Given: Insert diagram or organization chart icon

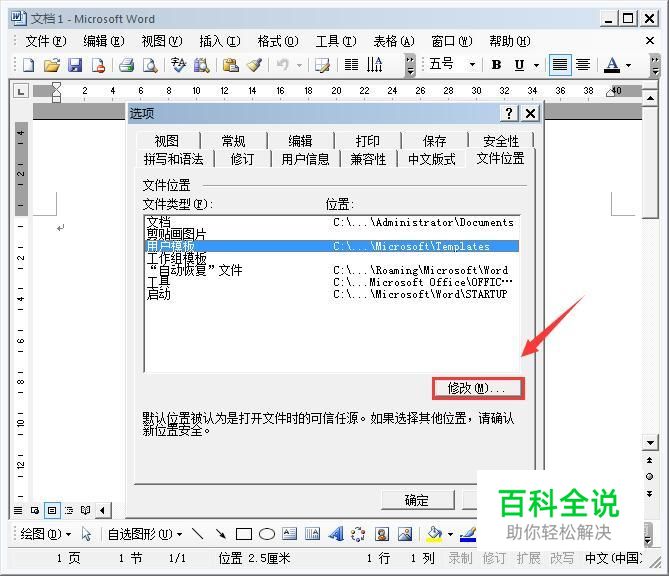Looking at the screenshot, I should pyautogui.click(x=358, y=534).
